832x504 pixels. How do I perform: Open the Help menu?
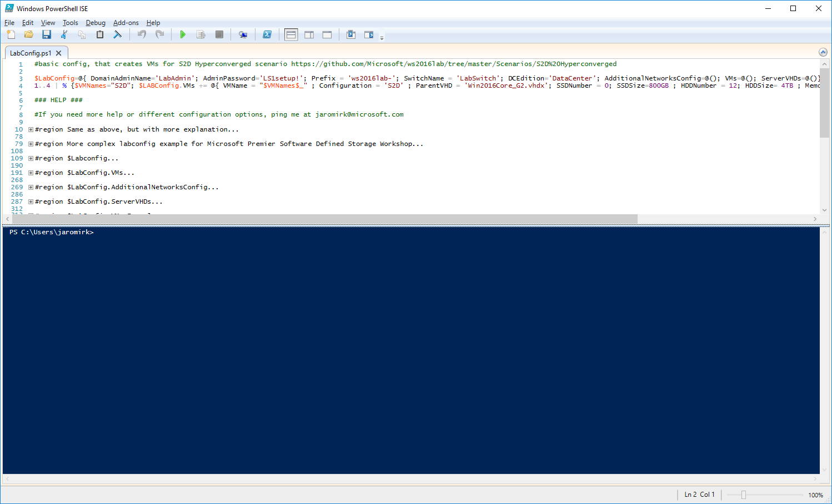click(153, 23)
